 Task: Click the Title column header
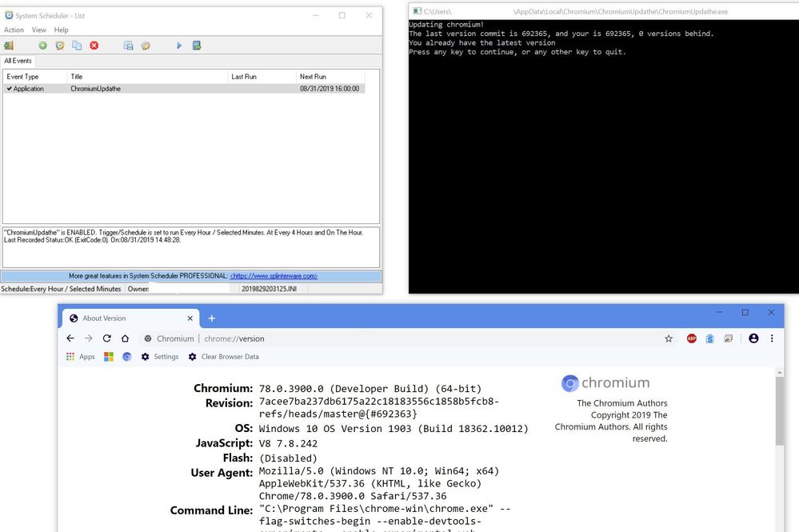(147, 77)
